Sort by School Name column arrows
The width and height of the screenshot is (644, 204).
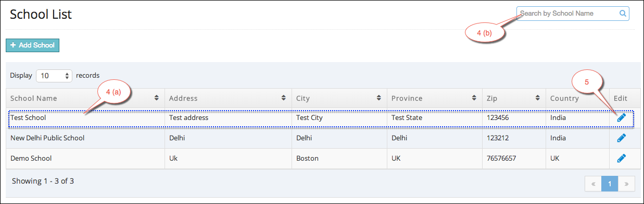click(157, 98)
